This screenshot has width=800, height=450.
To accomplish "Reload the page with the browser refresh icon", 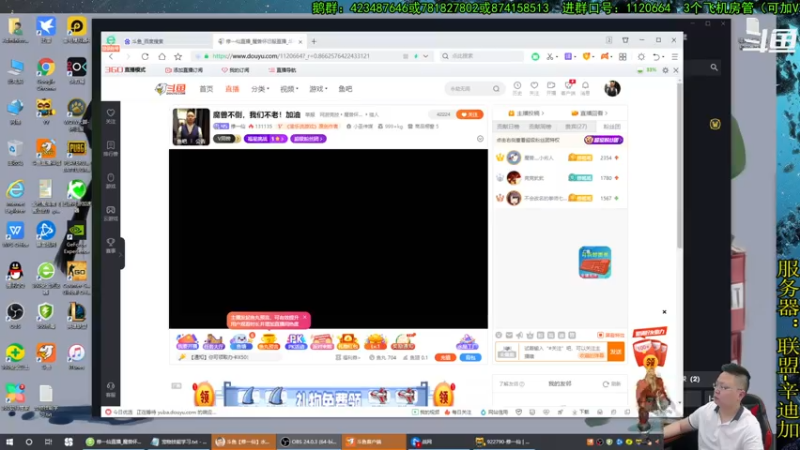I will tap(145, 56).
